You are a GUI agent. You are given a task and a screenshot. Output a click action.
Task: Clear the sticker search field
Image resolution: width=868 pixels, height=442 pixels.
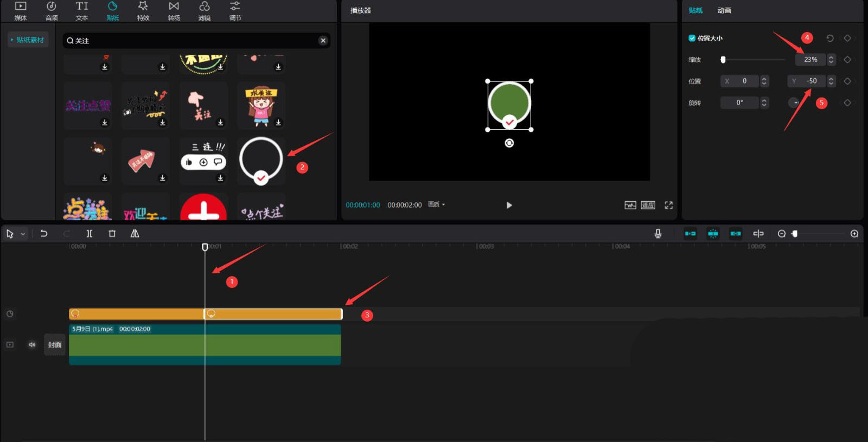click(x=323, y=41)
